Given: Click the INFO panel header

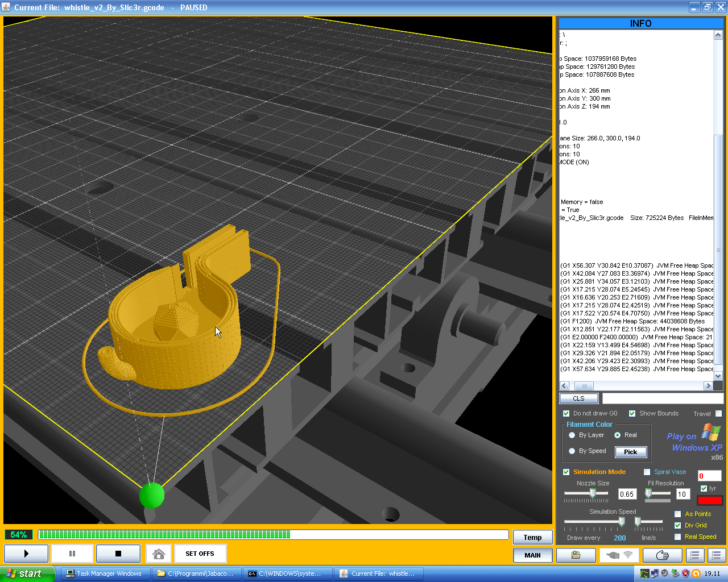Looking at the screenshot, I should click(641, 23).
